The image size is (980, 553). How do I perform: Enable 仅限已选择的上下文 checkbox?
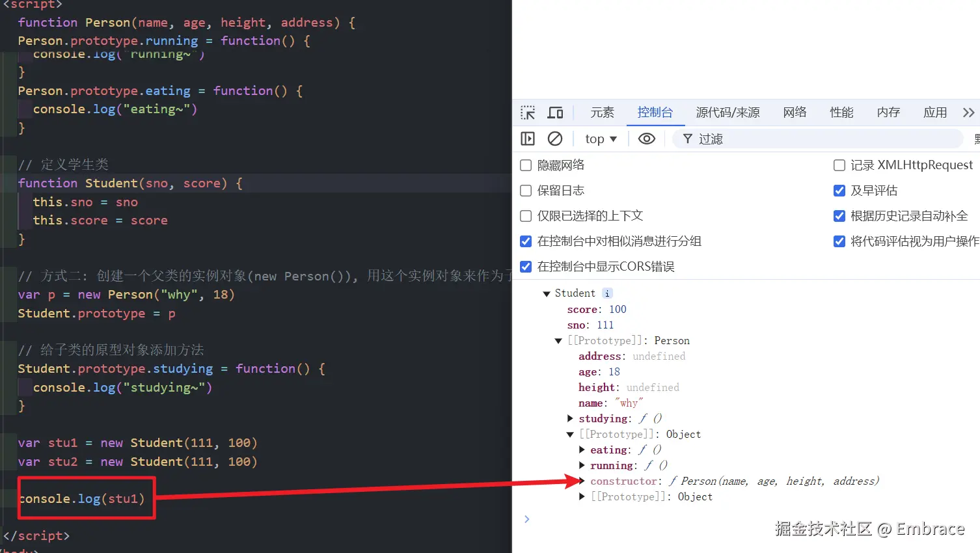tap(526, 216)
